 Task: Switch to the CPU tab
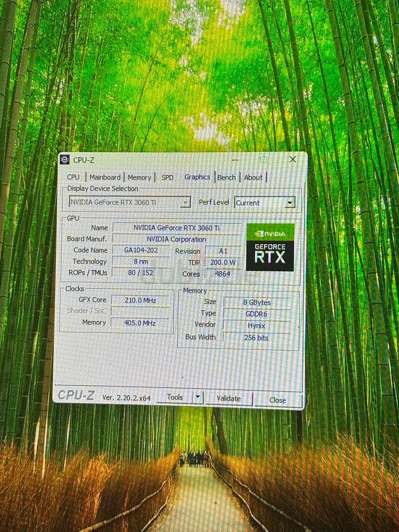(73, 177)
